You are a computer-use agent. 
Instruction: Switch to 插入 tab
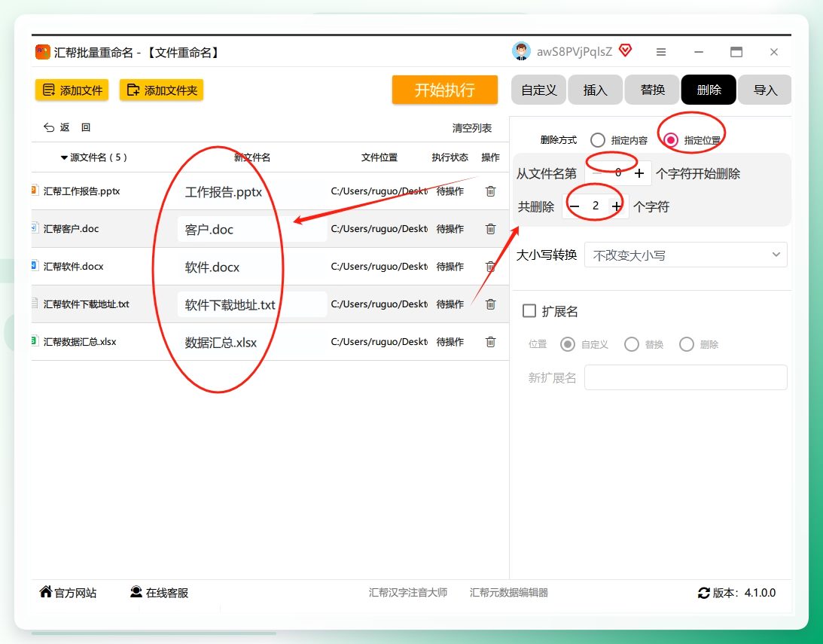(595, 90)
